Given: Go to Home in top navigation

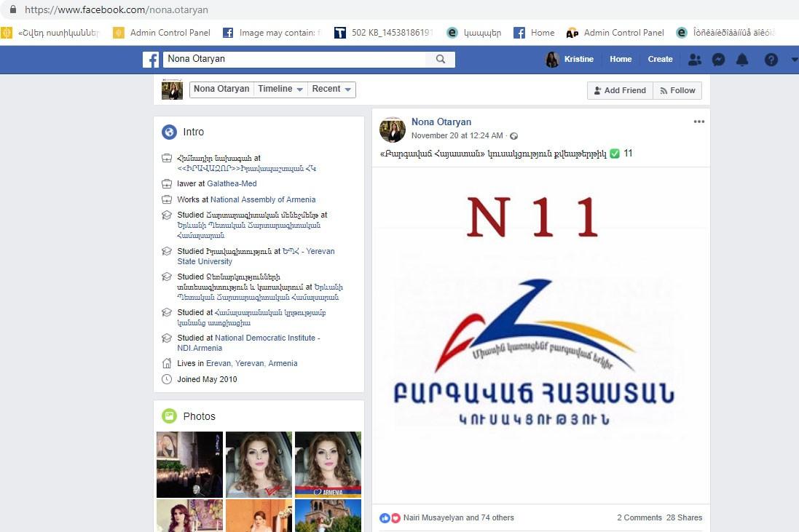Looking at the screenshot, I should 621,60.
